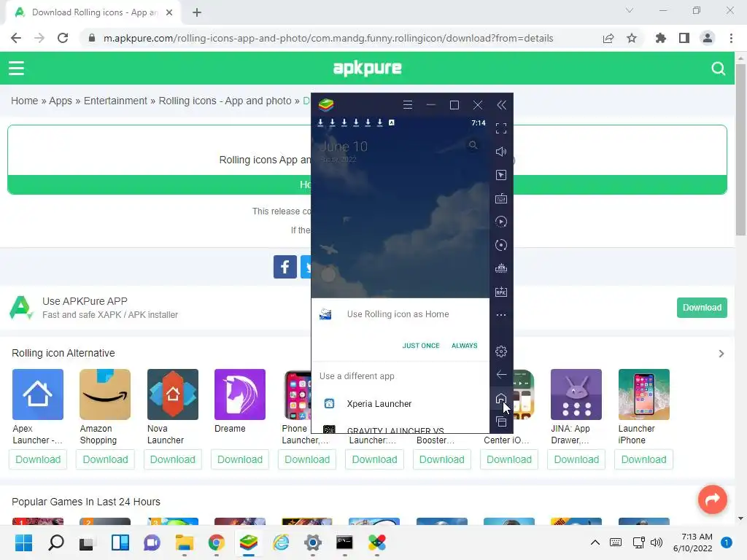747x560 pixels.
Task: Open BlueStacks hamburger menu
Action: (x=408, y=105)
